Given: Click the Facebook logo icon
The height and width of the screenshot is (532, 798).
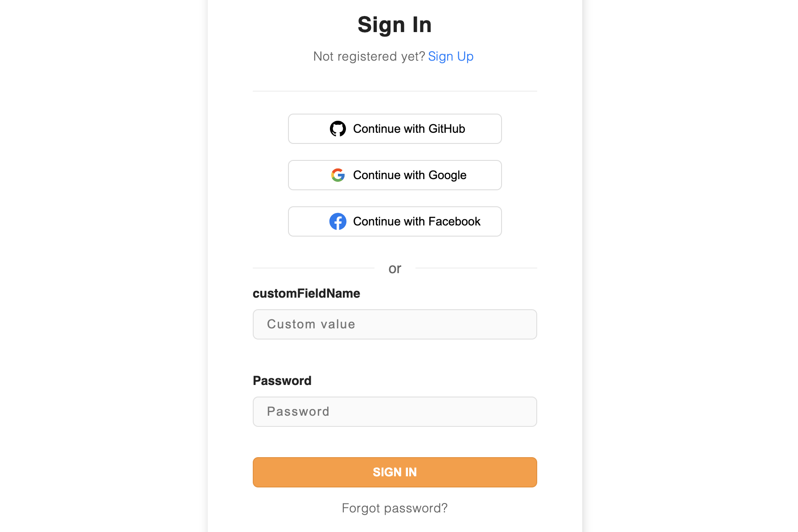Looking at the screenshot, I should [x=338, y=221].
